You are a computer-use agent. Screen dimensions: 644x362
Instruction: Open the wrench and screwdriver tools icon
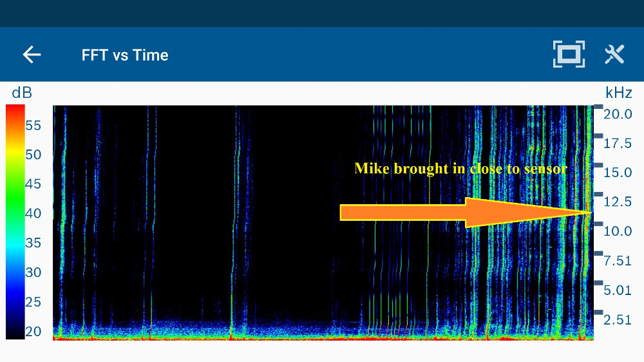coord(614,55)
